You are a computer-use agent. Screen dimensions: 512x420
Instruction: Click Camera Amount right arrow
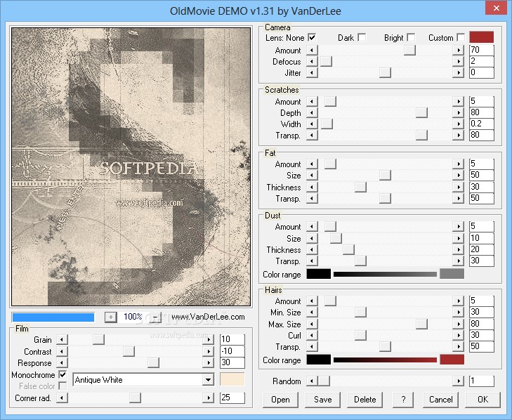pyautogui.click(x=459, y=51)
